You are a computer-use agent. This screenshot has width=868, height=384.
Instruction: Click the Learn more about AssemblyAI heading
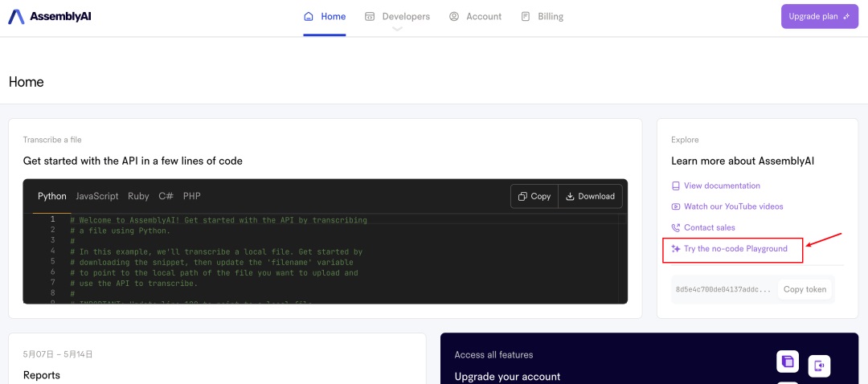[x=743, y=161]
